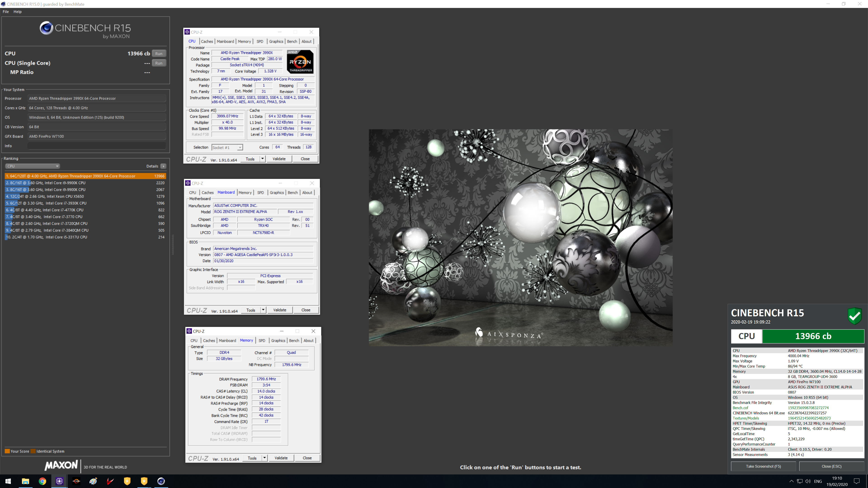
Task: Click the CPU-Z title icon in Mainboard window
Action: (x=188, y=183)
